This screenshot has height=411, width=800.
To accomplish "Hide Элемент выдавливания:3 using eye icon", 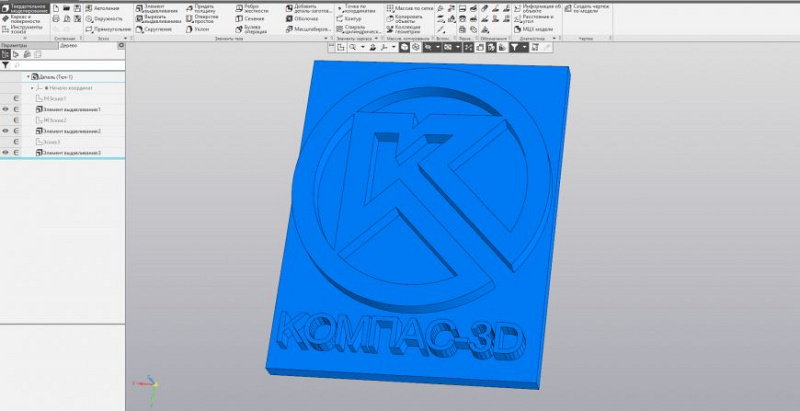I will [x=6, y=153].
